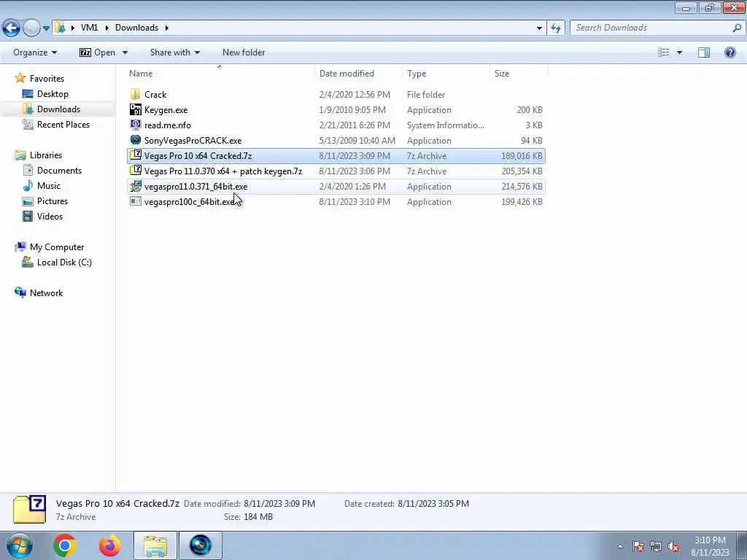Select VM1 in the address breadcrumb
Image resolution: width=747 pixels, height=560 pixels.
click(89, 28)
